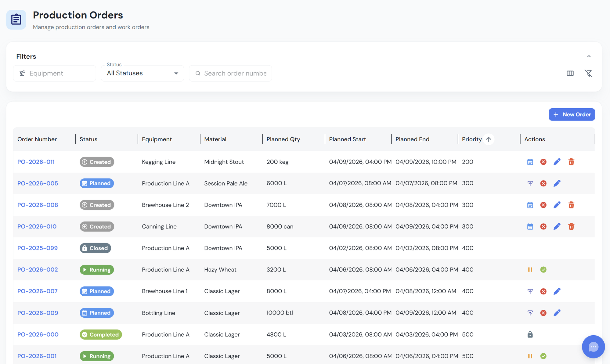Sort by Status column header
Screen dimensions: 610x364
[88, 139]
